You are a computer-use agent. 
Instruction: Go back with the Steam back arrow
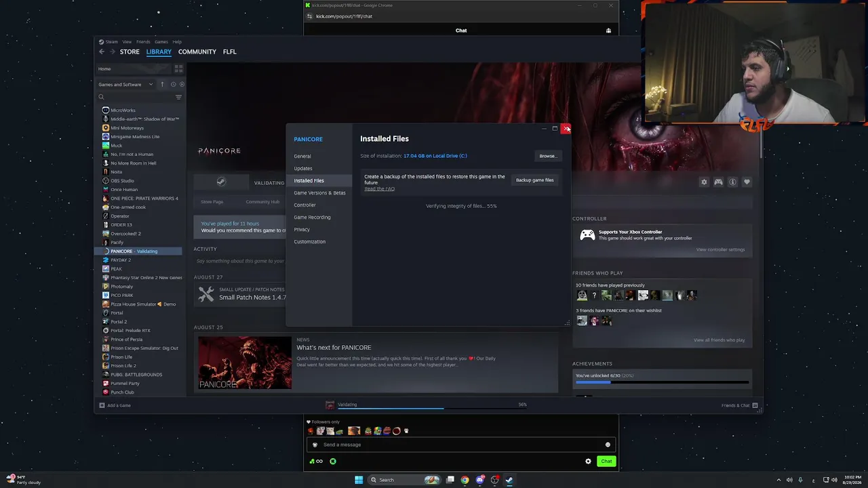[x=102, y=52]
